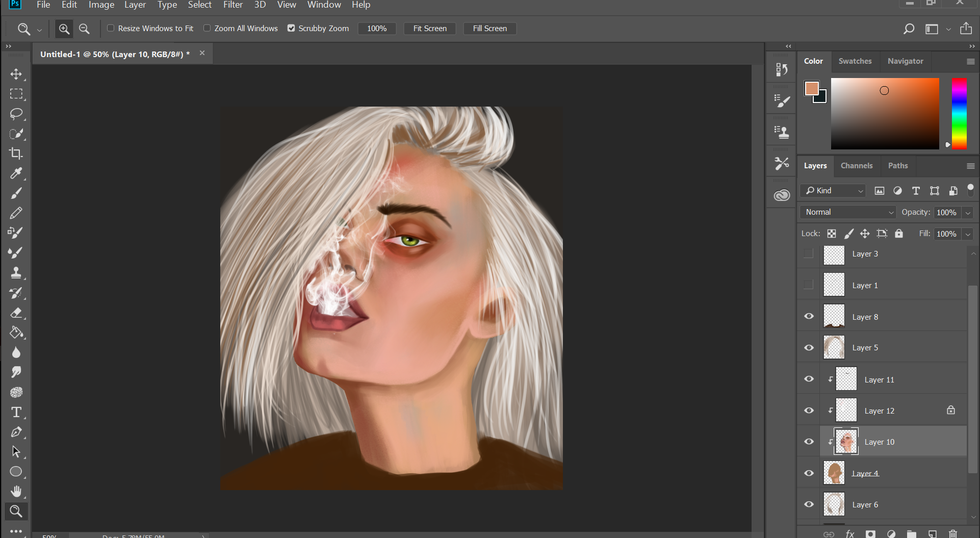
Task: Select the Rectangular Marquee tool
Action: (16, 94)
